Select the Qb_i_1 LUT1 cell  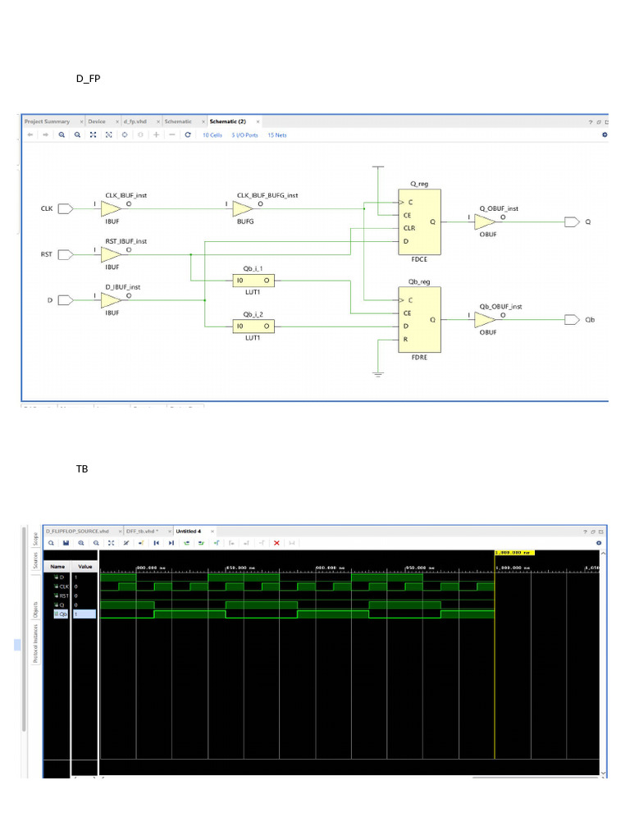coord(253,281)
